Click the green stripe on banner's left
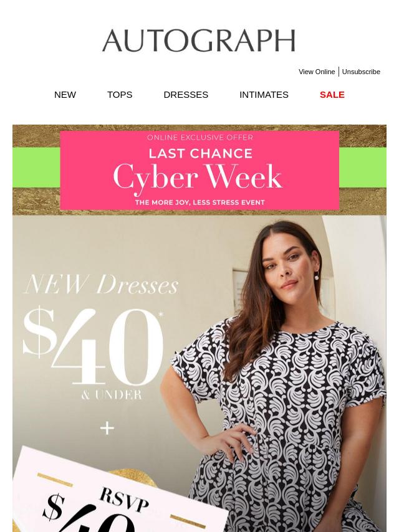399x532 pixels. click(x=36, y=168)
